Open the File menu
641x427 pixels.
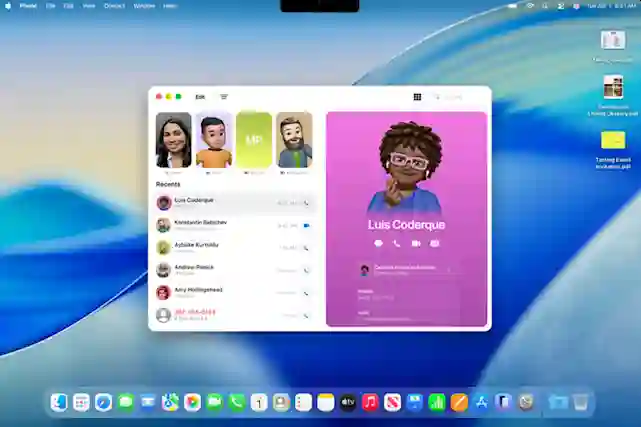point(50,6)
